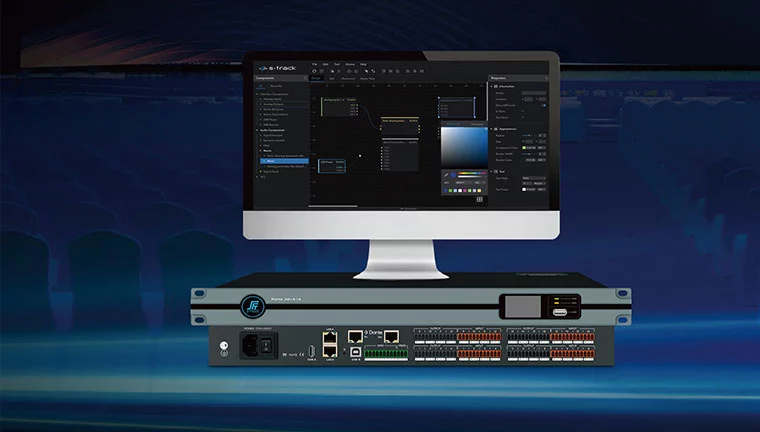Select the highlighted Mixer tree item
Screen dimensions: 760x432
click(x=284, y=161)
